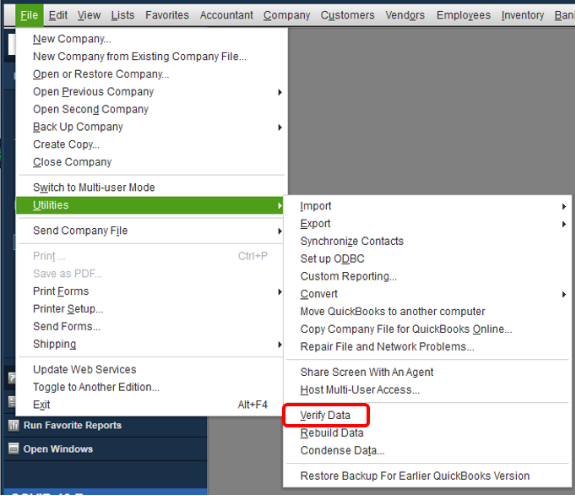The image size is (575, 496).
Task: Open the Inventory menu
Action: [x=523, y=15]
